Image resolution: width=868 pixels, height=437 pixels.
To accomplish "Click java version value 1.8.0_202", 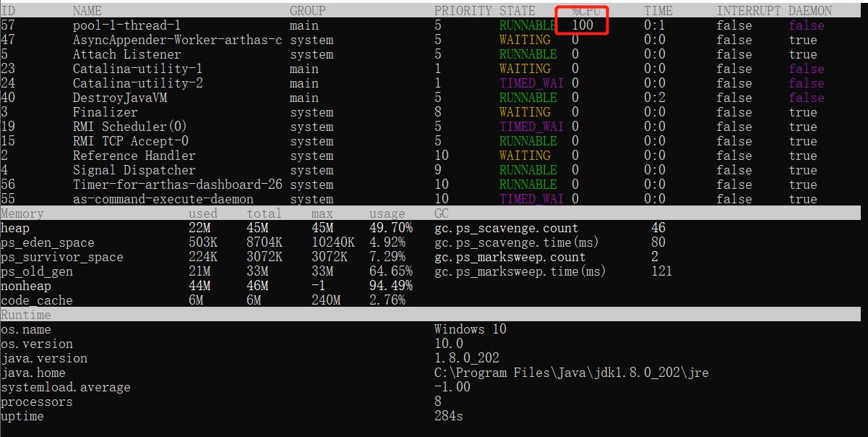I will [x=467, y=358].
